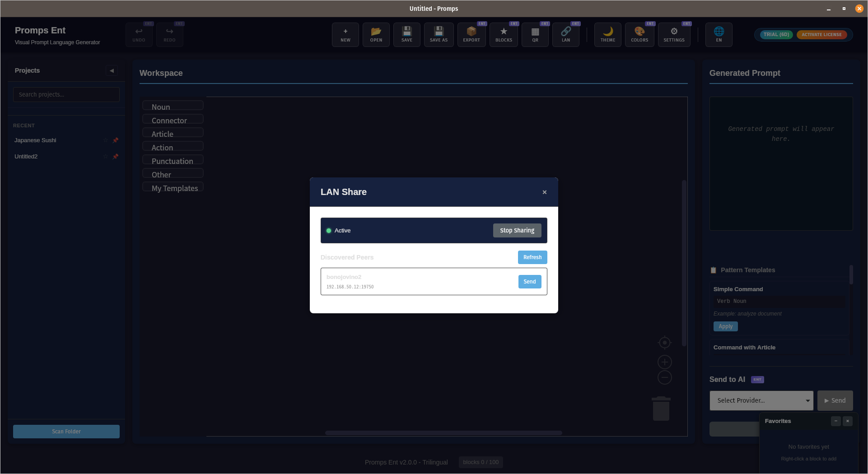The height and width of the screenshot is (474, 868).
Task: Click Activate License button
Action: [x=821, y=35]
